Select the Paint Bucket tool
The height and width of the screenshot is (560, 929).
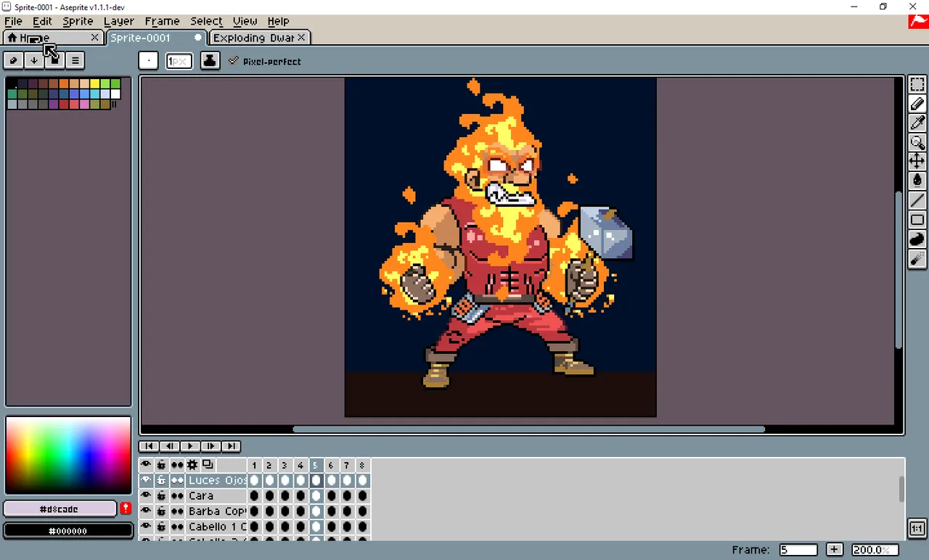tap(917, 181)
